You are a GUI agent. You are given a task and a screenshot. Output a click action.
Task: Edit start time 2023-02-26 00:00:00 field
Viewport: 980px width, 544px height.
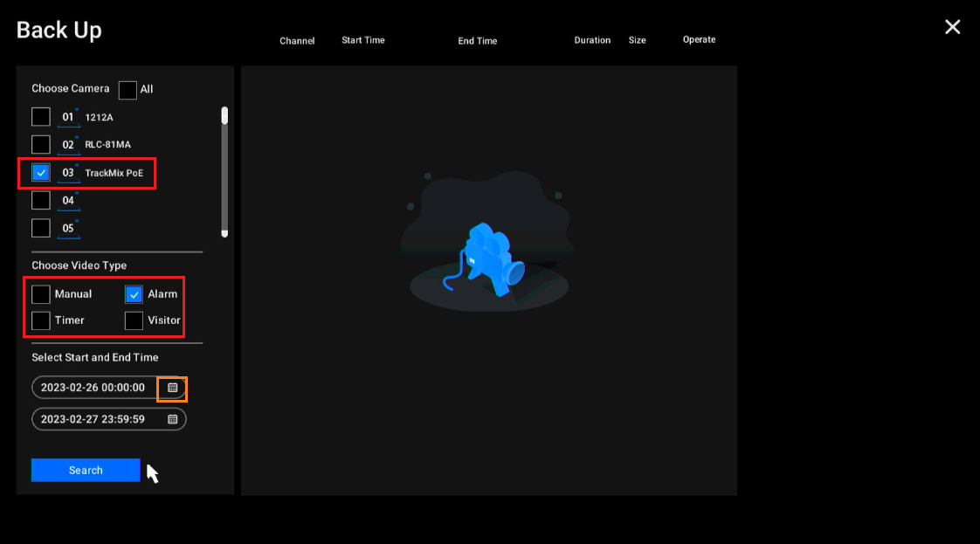tap(109, 388)
